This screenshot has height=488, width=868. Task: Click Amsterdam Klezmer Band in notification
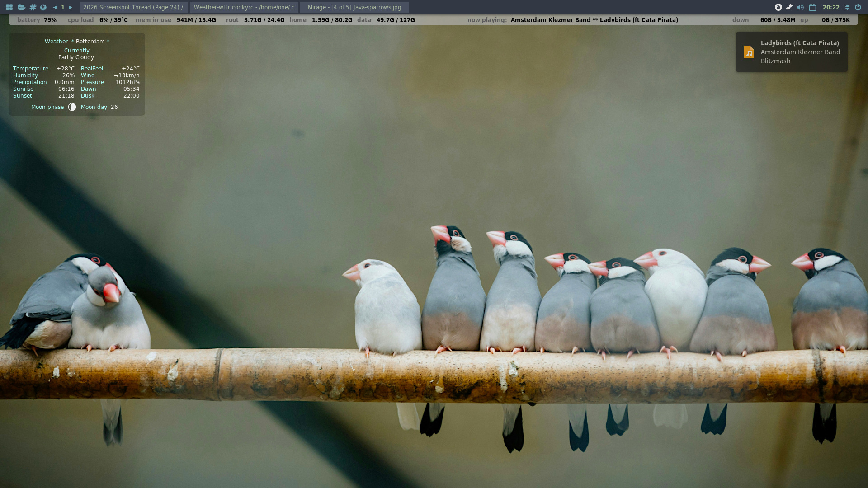click(x=800, y=52)
